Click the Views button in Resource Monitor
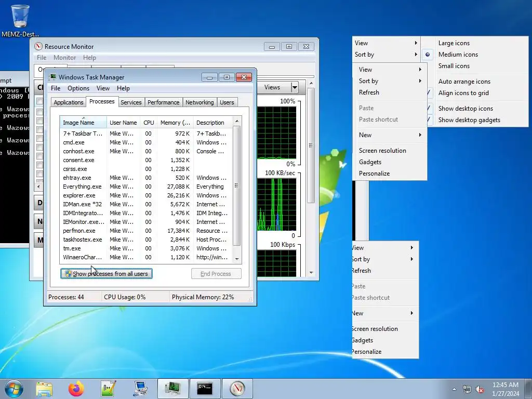The image size is (532, 399). click(x=272, y=87)
